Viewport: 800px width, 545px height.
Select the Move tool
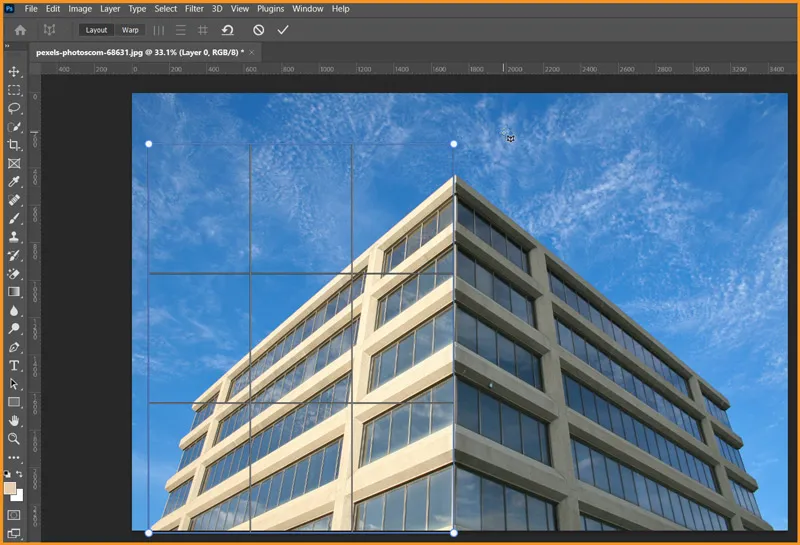(x=14, y=72)
